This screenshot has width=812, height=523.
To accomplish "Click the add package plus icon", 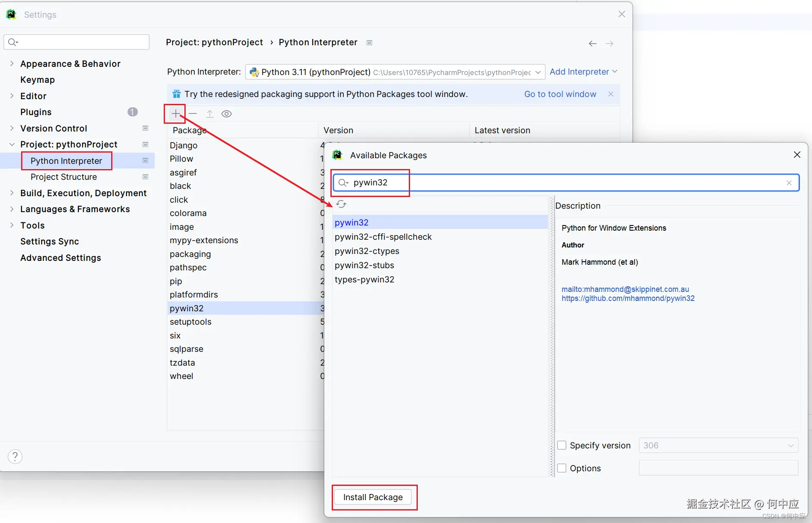I will (176, 114).
